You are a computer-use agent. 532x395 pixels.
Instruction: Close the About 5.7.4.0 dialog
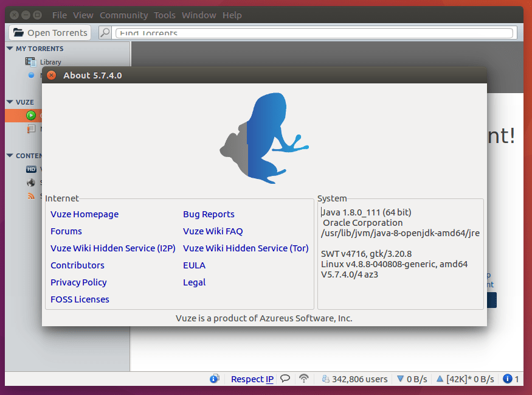(51, 75)
